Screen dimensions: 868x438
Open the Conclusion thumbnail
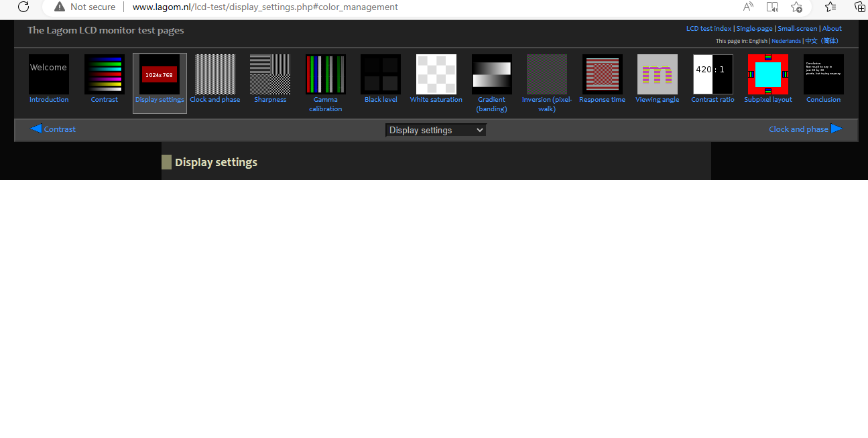[x=824, y=74]
